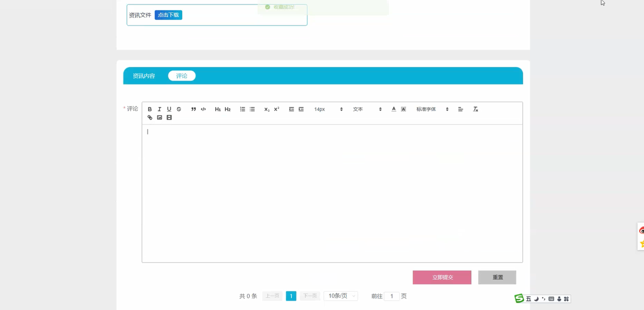The width and height of the screenshot is (644, 310).
Task: Toggle italic formatting in the editor toolbar
Action: click(159, 109)
